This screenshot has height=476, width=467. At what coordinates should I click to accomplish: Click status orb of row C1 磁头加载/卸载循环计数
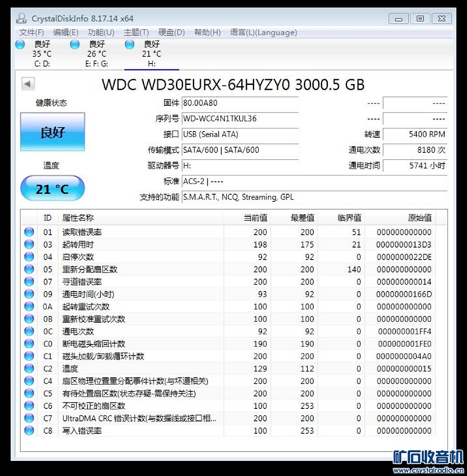(29, 356)
